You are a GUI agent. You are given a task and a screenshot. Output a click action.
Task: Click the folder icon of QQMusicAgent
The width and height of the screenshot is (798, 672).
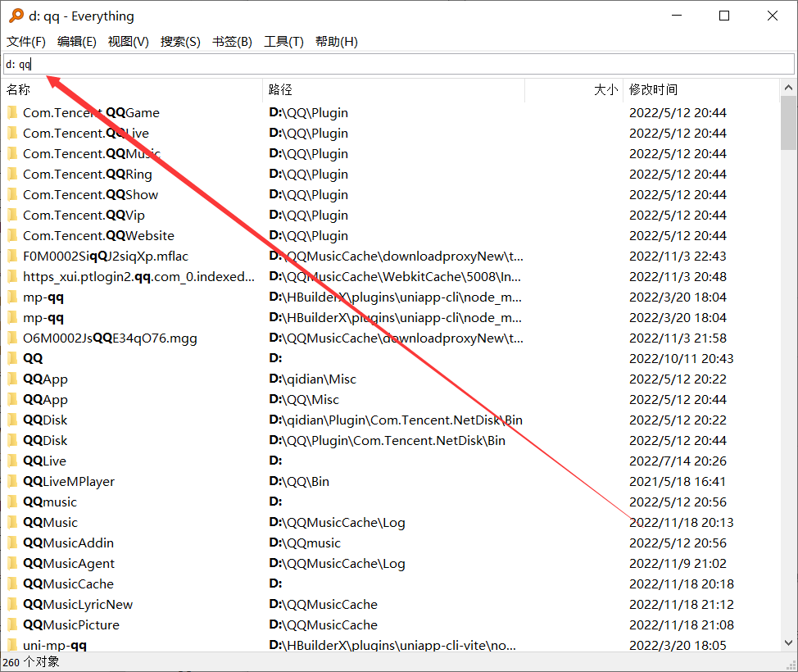13,563
